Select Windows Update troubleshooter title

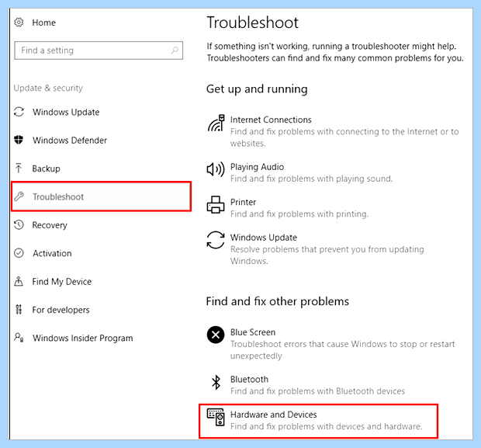pos(264,238)
